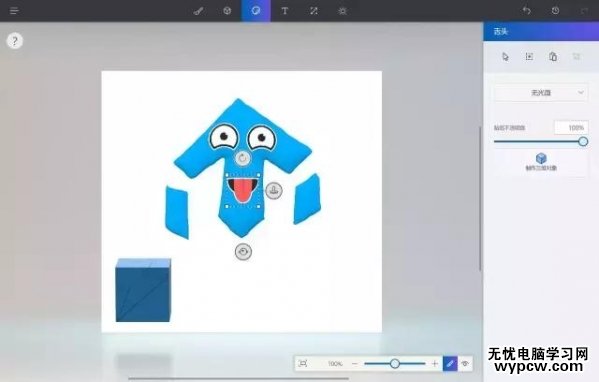Zoom out with the minus button
The image size is (599, 382).
pyautogui.click(x=355, y=364)
